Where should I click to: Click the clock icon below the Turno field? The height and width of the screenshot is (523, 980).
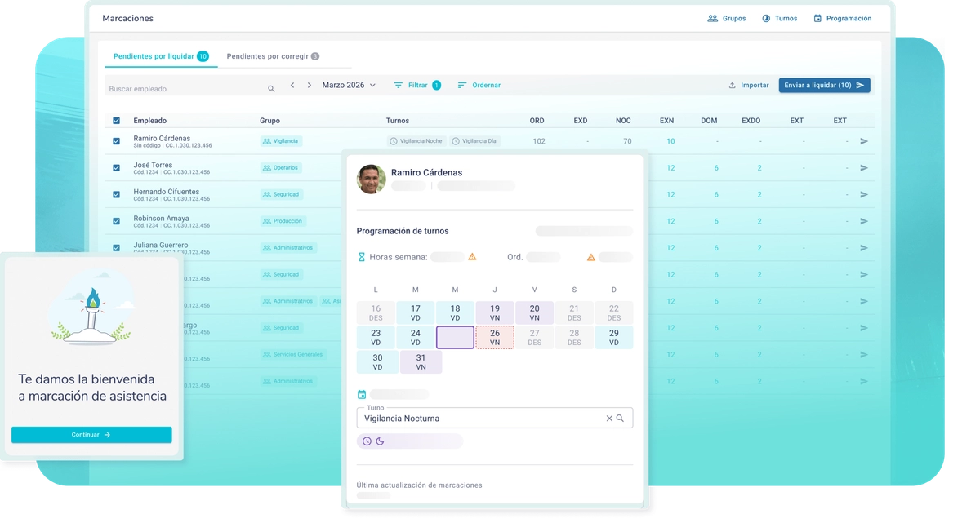[367, 441]
